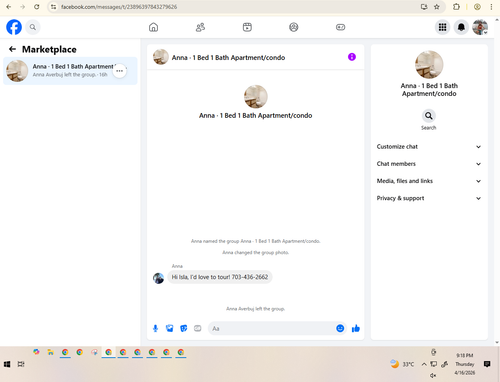Show hidden system tray icons chevron
The image size is (500, 382).
[x=424, y=364]
